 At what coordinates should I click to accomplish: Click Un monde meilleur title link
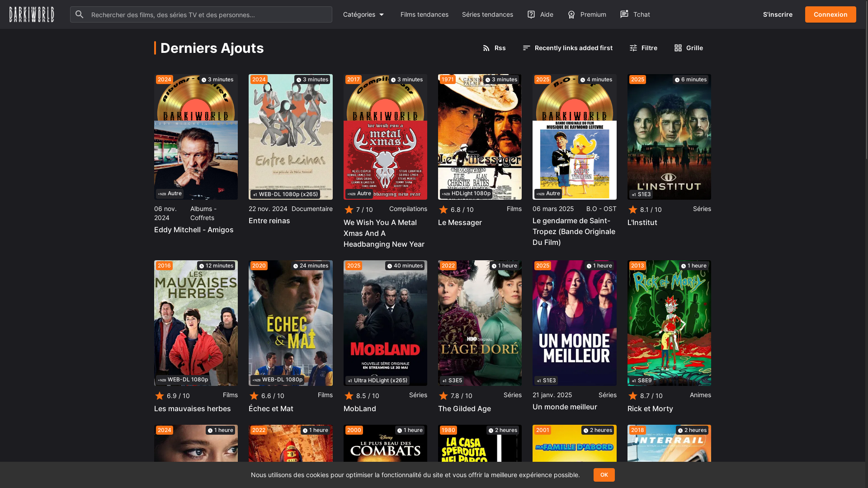pyautogui.click(x=565, y=407)
